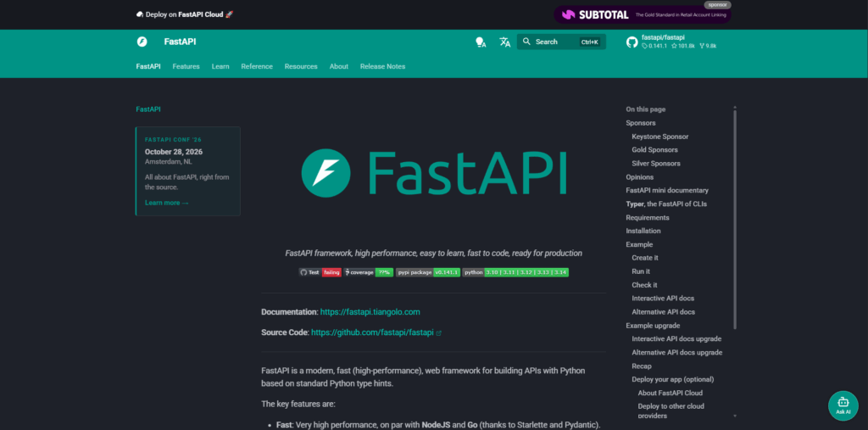The image size is (868, 430).
Task: Click the table of contents scrollbar
Action: click(x=735, y=219)
